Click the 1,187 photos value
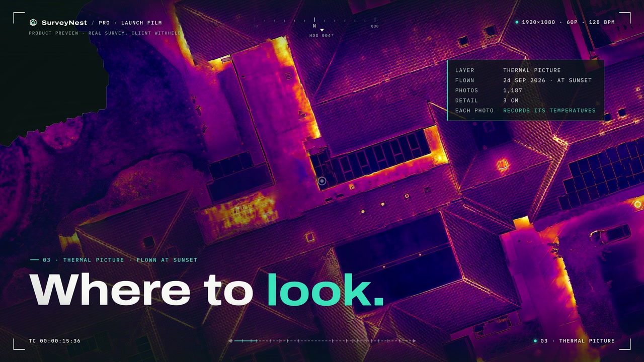 click(x=513, y=90)
